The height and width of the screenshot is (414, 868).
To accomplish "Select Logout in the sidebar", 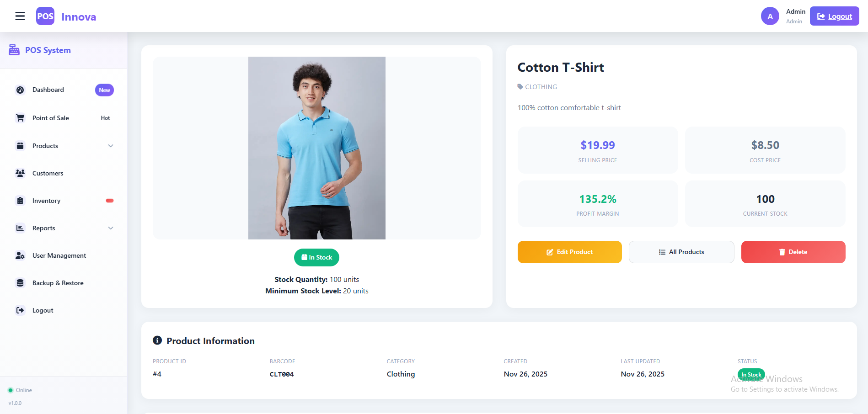I will [43, 310].
